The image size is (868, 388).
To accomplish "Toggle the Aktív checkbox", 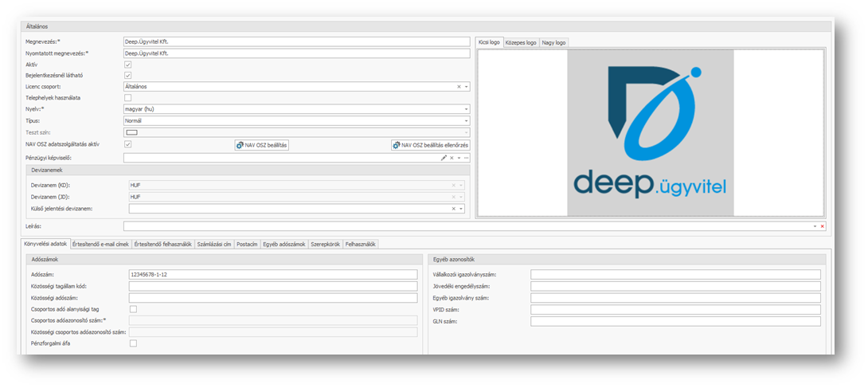I will pyautogui.click(x=128, y=65).
